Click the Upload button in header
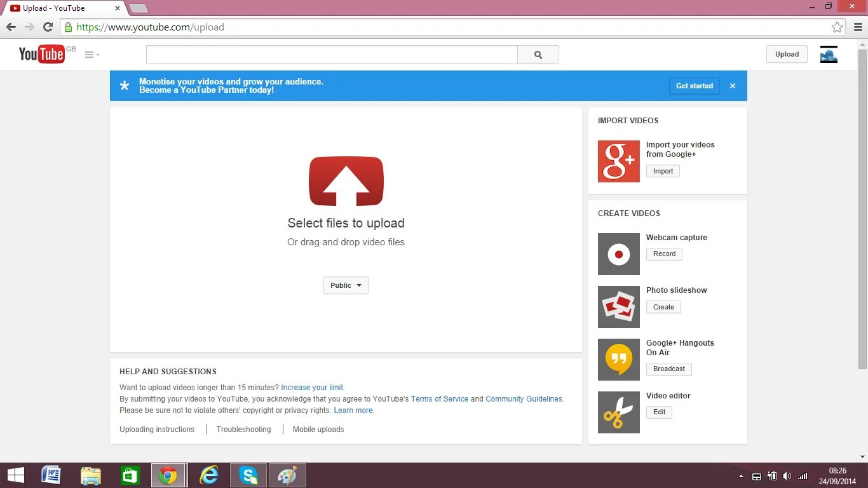 pos(787,55)
